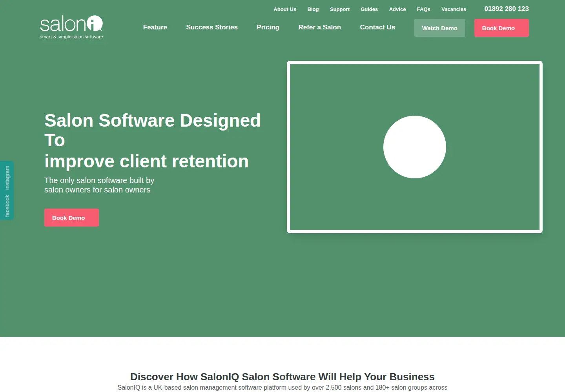565x392 pixels.
Task: Open the Advice link
Action: tap(397, 9)
